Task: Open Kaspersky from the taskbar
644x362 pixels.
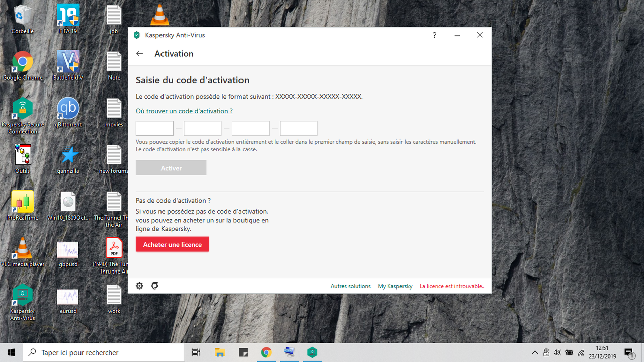Action: point(312,352)
